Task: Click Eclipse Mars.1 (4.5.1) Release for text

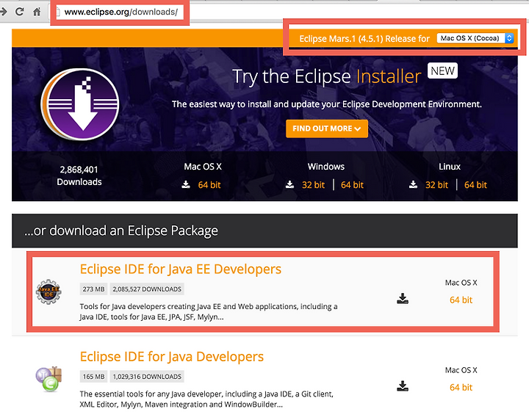Action: click(x=364, y=38)
